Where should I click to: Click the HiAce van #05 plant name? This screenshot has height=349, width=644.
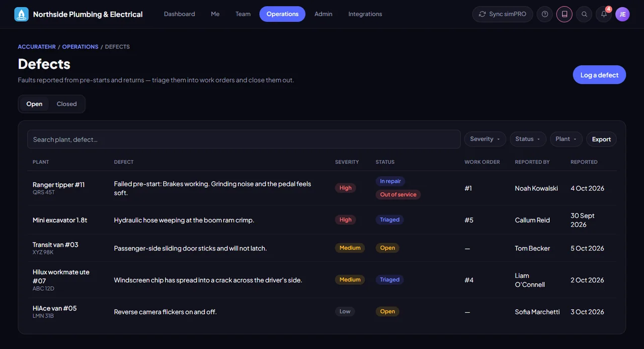54,308
